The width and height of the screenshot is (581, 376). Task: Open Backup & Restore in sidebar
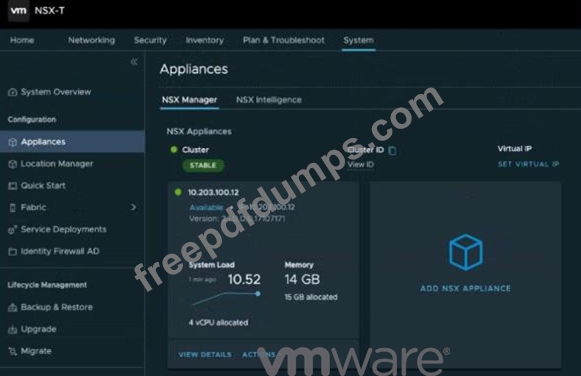pyautogui.click(x=57, y=307)
